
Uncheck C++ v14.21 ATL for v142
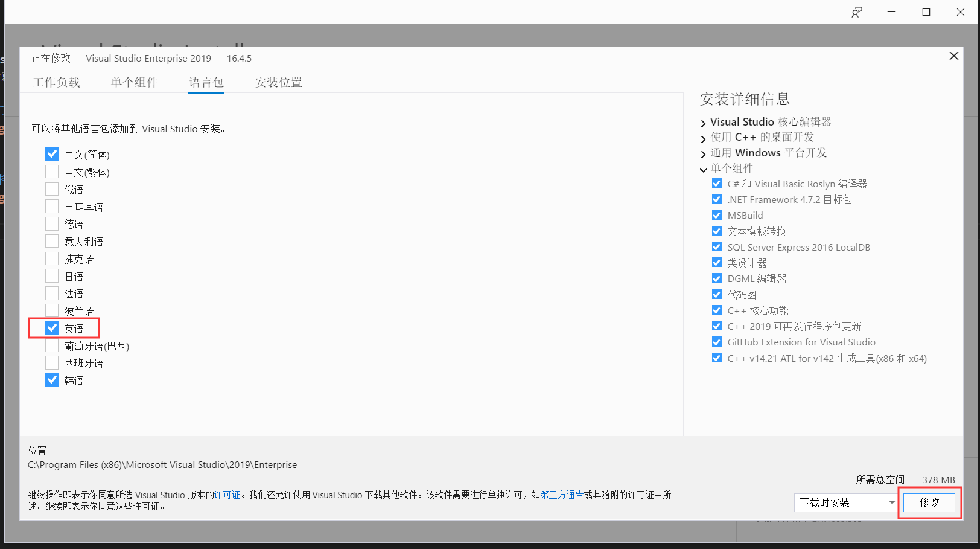coord(717,358)
